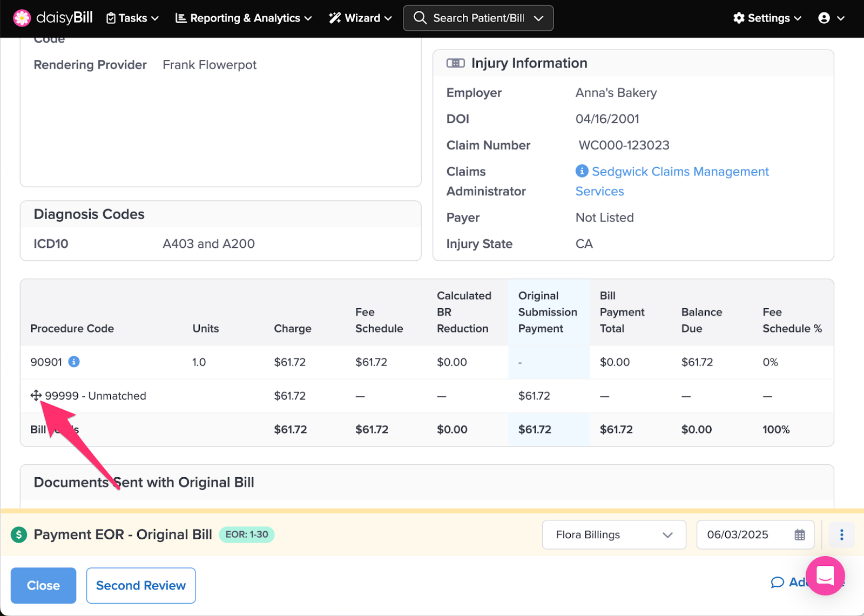Open the Flora Billings assignee dropdown
This screenshot has height=616, width=864.
point(614,534)
